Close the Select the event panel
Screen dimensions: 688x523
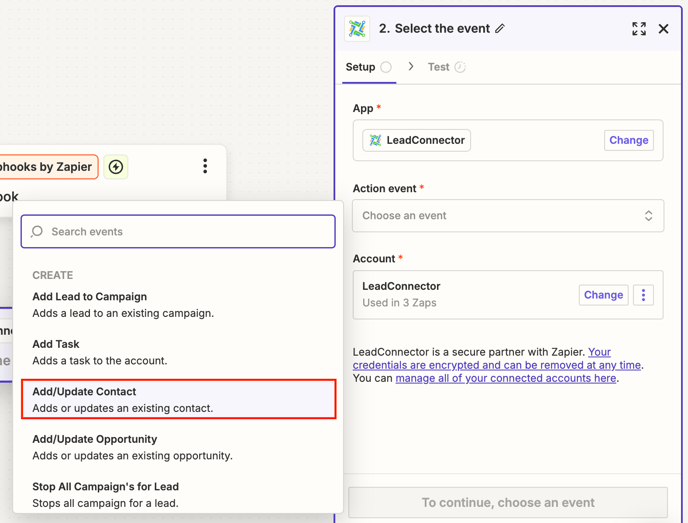click(x=663, y=29)
